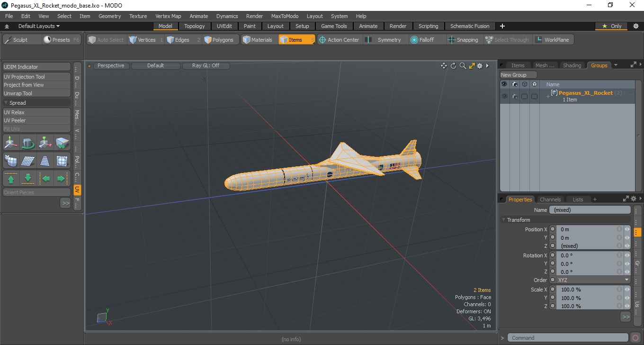Switch to the Channels tab
Viewport: 644px width, 345px height.
[x=550, y=200]
